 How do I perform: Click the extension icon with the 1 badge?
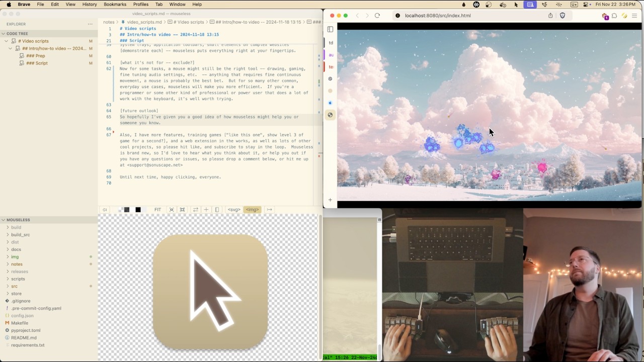(605, 16)
